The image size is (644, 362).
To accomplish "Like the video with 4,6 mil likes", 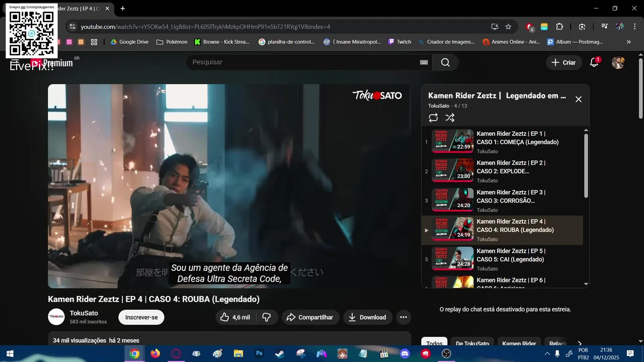I will point(236,317).
